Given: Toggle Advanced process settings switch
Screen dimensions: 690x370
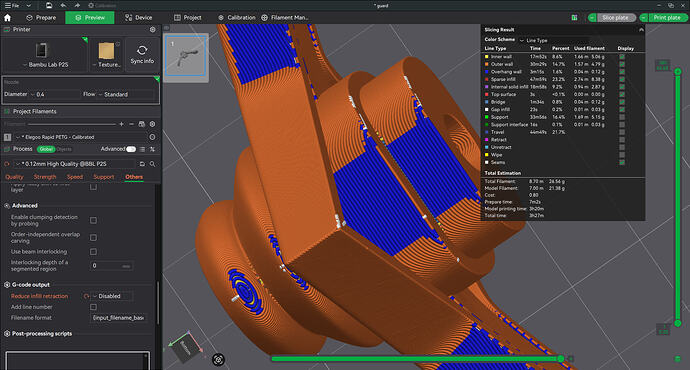Looking at the screenshot, I should coord(131,149).
